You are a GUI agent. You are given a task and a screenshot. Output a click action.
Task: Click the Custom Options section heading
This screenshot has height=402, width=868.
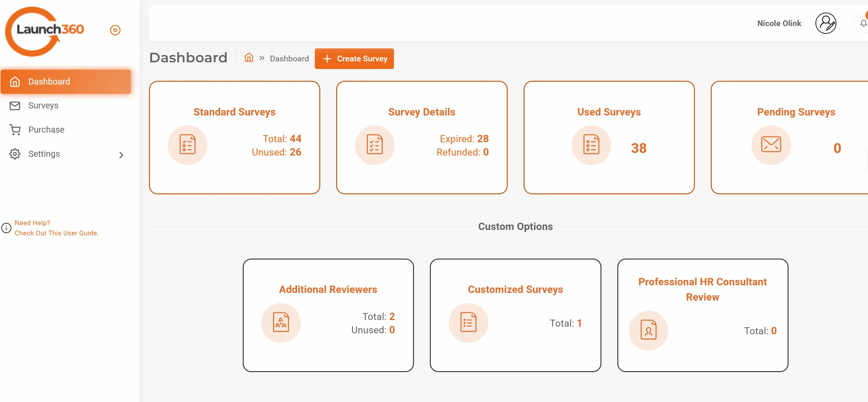pos(515,226)
